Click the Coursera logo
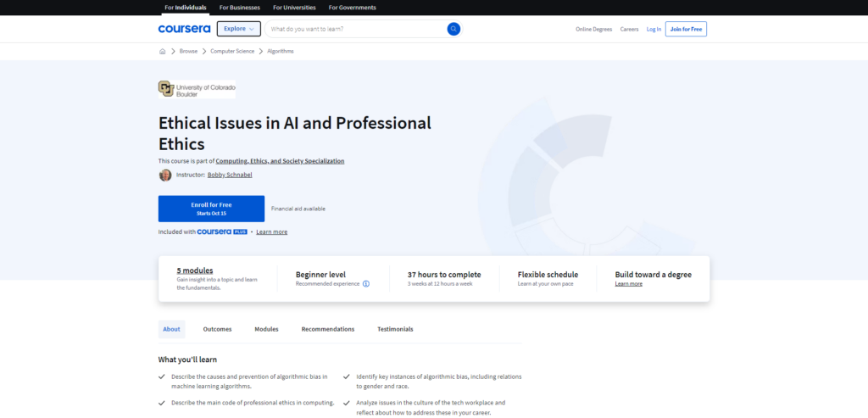Screen dimensions: 868x418 pos(184,29)
